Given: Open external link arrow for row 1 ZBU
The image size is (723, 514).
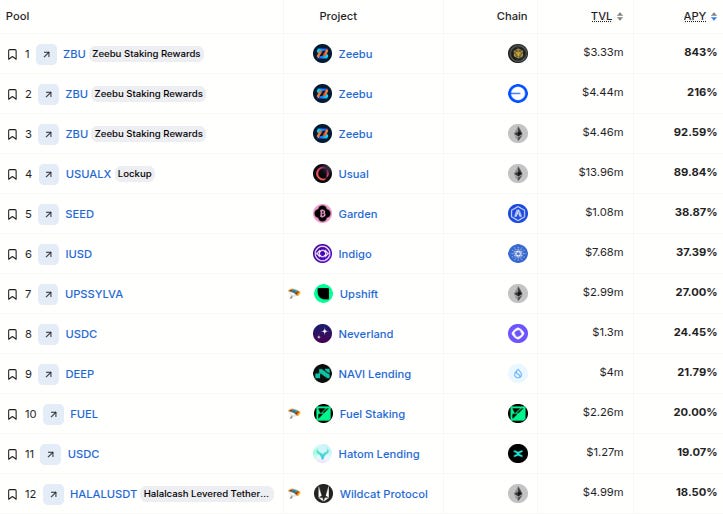Looking at the screenshot, I should (x=47, y=54).
